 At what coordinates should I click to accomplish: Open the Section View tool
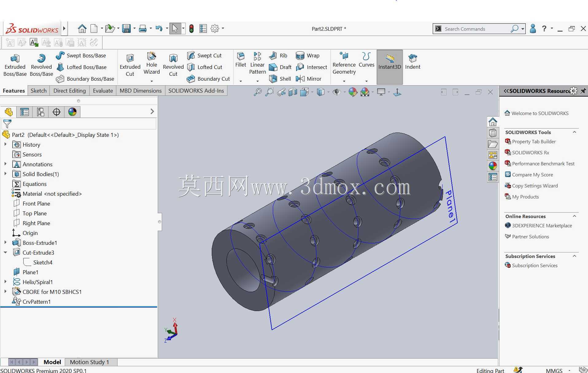click(x=293, y=92)
